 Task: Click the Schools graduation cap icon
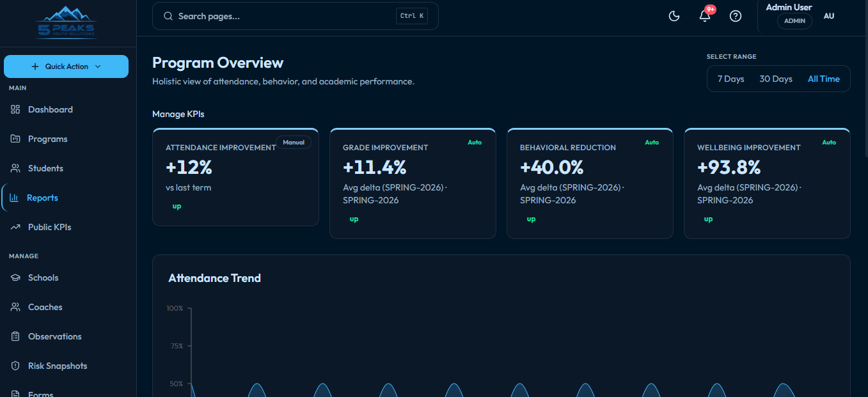16,277
